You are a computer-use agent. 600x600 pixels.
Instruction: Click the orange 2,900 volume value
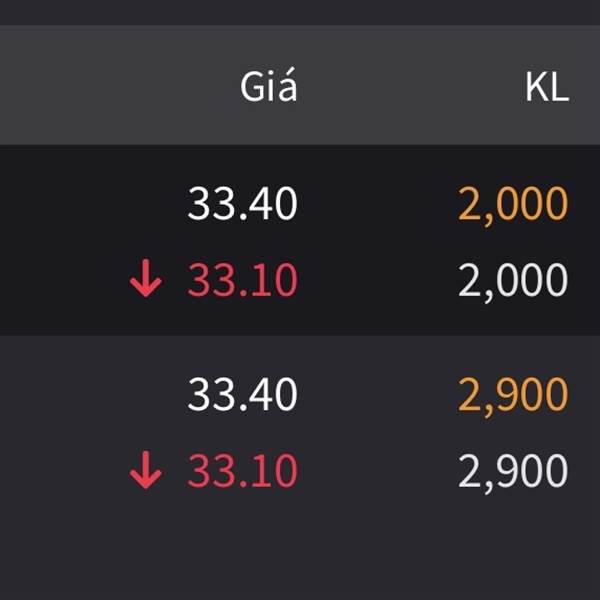(x=513, y=395)
